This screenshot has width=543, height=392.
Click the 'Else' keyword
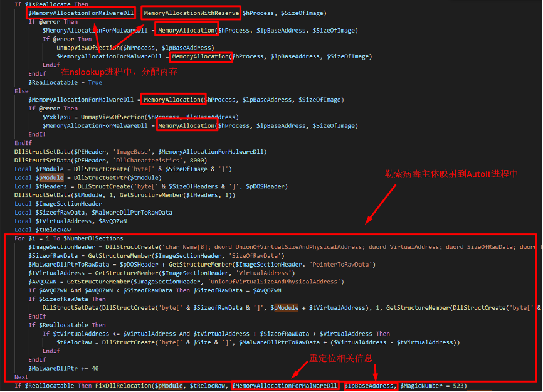[x=21, y=91]
